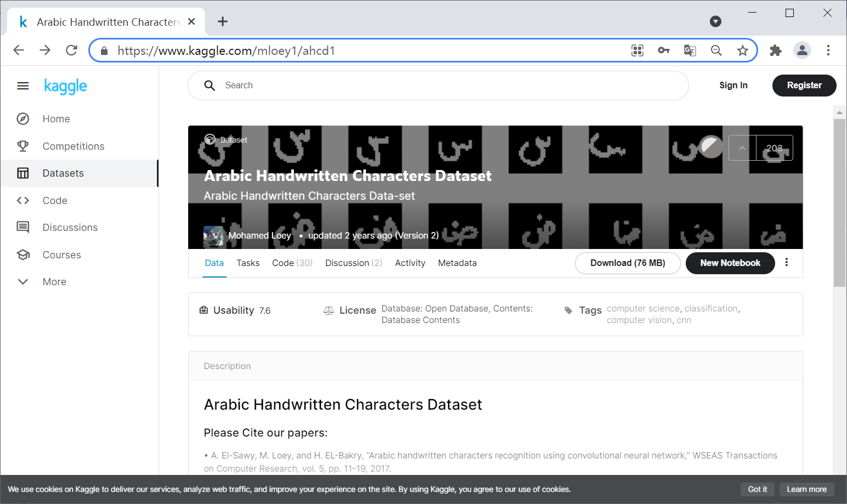Screen dimensions: 847x504
Task: Upvote the dataset with arrow button
Action: pyautogui.click(x=742, y=148)
